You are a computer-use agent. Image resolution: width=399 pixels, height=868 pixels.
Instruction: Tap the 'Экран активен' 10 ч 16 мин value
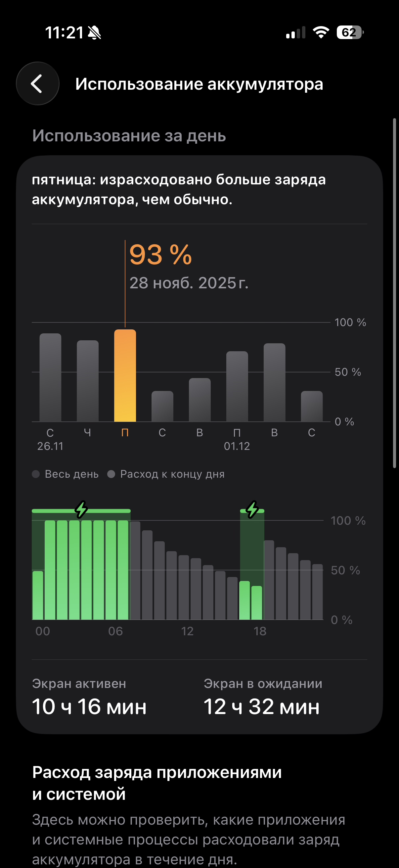tap(89, 706)
